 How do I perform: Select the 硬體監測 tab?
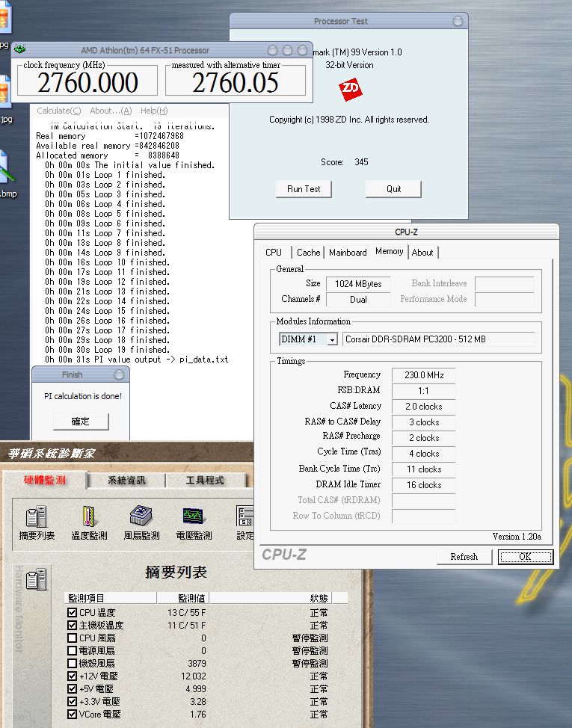coord(45,480)
